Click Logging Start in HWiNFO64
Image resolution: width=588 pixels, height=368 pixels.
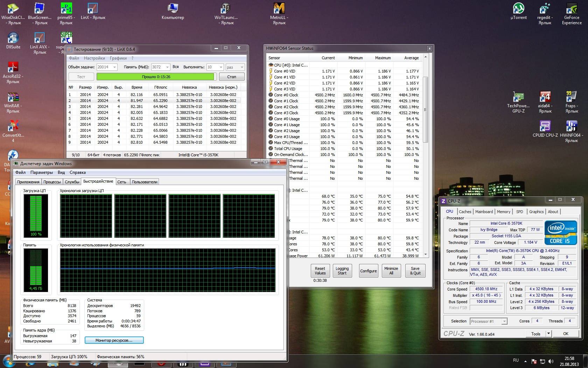pyautogui.click(x=342, y=271)
